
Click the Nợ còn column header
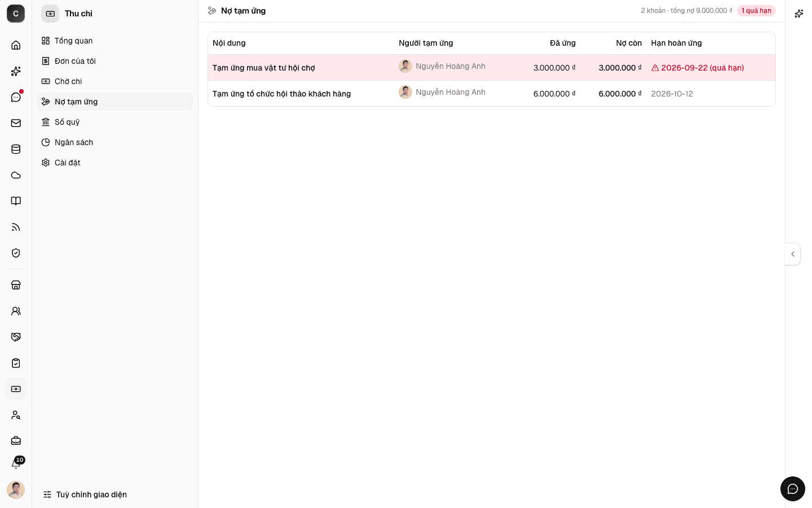(629, 43)
